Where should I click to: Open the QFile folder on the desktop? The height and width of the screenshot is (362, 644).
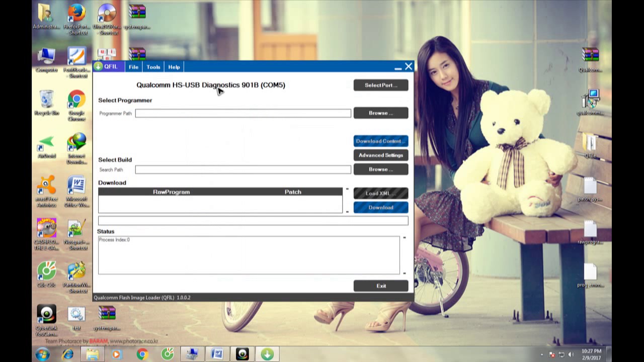coord(590,146)
